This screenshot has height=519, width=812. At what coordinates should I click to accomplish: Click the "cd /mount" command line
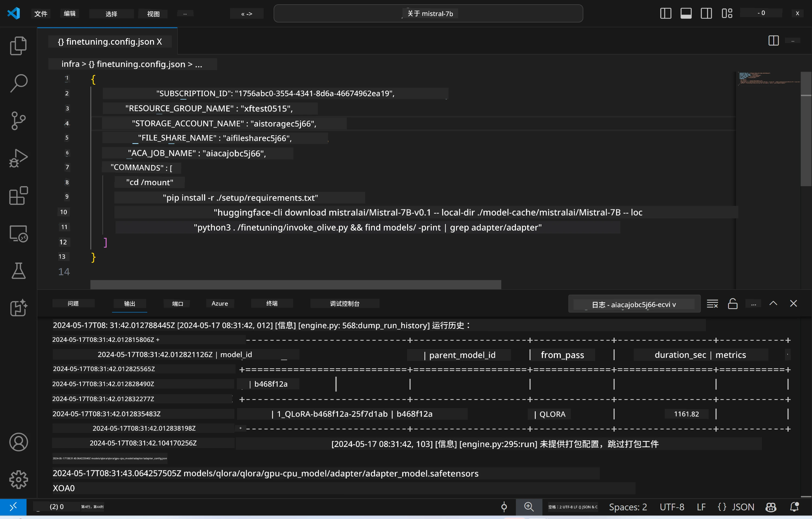pos(150,182)
